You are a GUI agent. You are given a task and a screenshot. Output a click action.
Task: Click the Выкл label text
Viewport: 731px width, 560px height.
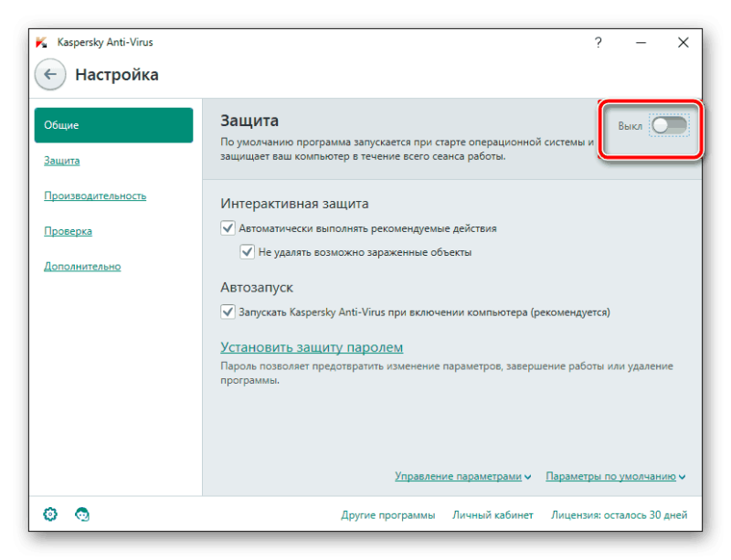click(x=630, y=126)
